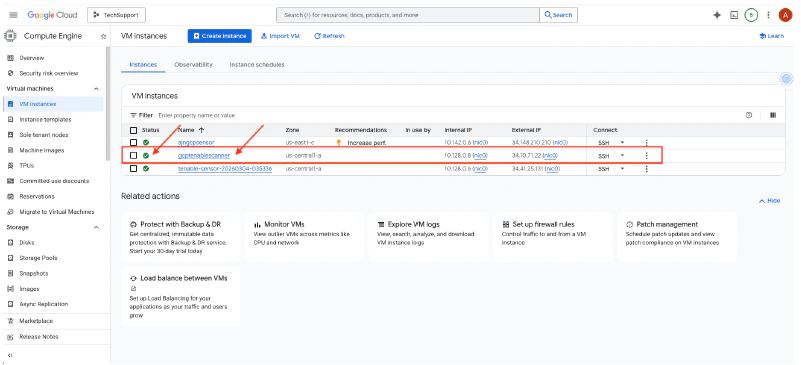Open the top-bar three-dot settings menu
Screen dimensions: 801x365
(x=768, y=15)
